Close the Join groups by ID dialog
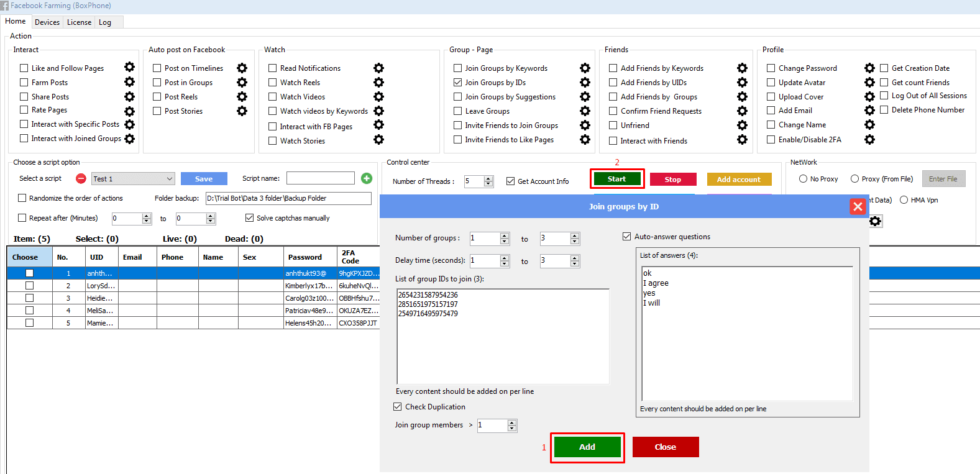The image size is (980, 474). click(x=858, y=206)
